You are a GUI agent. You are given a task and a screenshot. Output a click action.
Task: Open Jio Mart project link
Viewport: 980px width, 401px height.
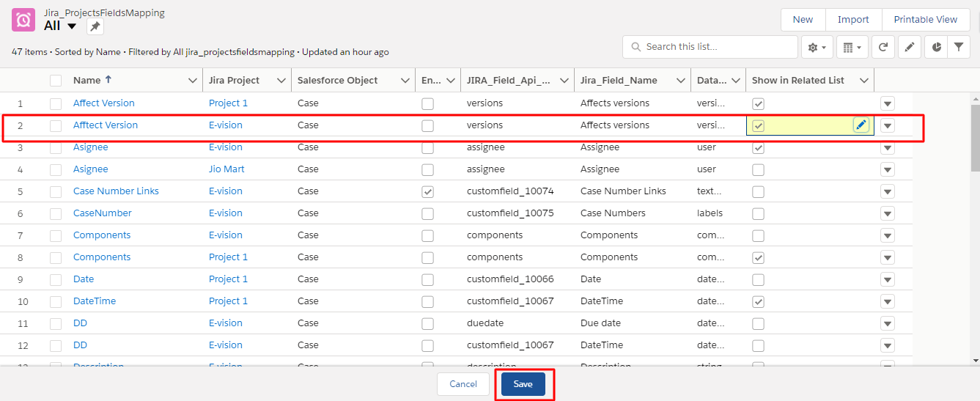pyautogui.click(x=226, y=169)
